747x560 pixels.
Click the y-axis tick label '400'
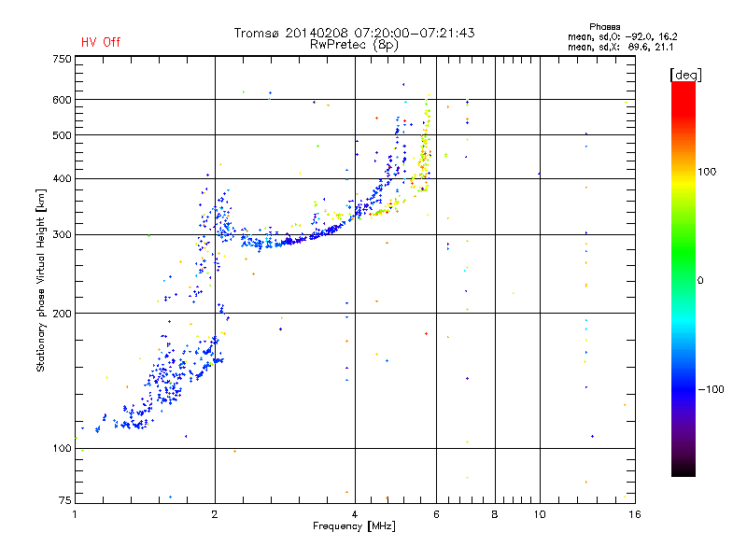62,178
